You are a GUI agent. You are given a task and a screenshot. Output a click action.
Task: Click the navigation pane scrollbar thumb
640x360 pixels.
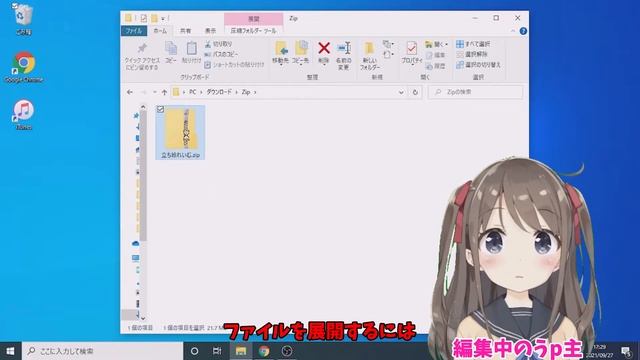tap(143, 176)
